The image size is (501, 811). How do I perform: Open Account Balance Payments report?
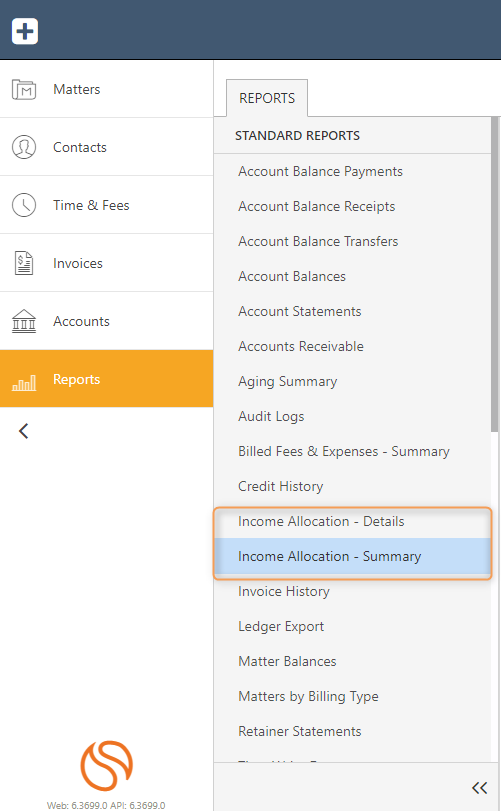click(352, 172)
